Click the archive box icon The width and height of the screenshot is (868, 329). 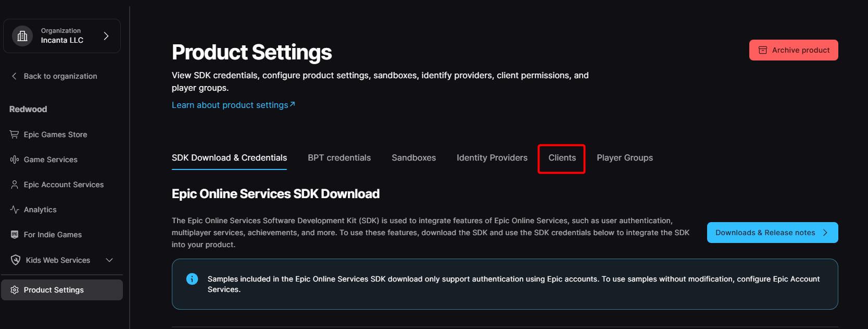[x=763, y=50]
